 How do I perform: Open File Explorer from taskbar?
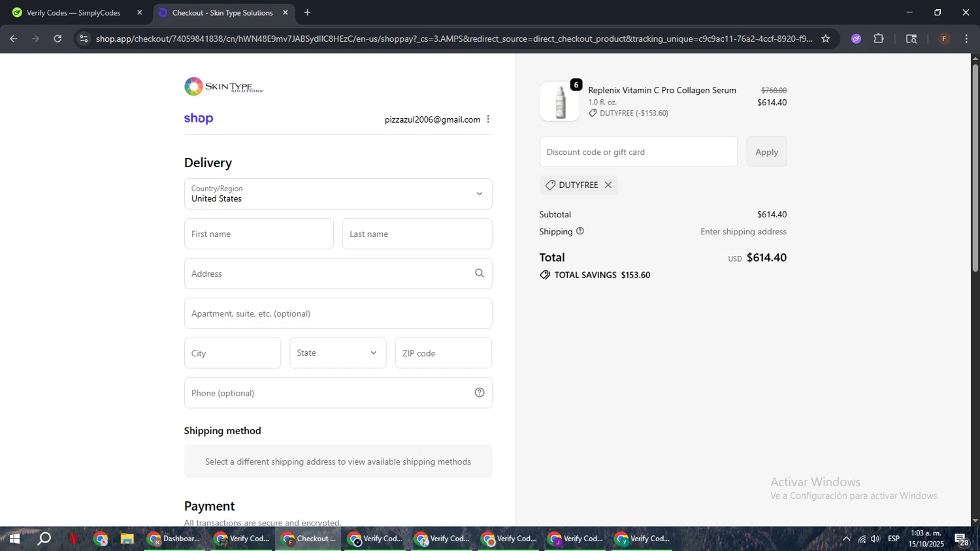[127, 539]
